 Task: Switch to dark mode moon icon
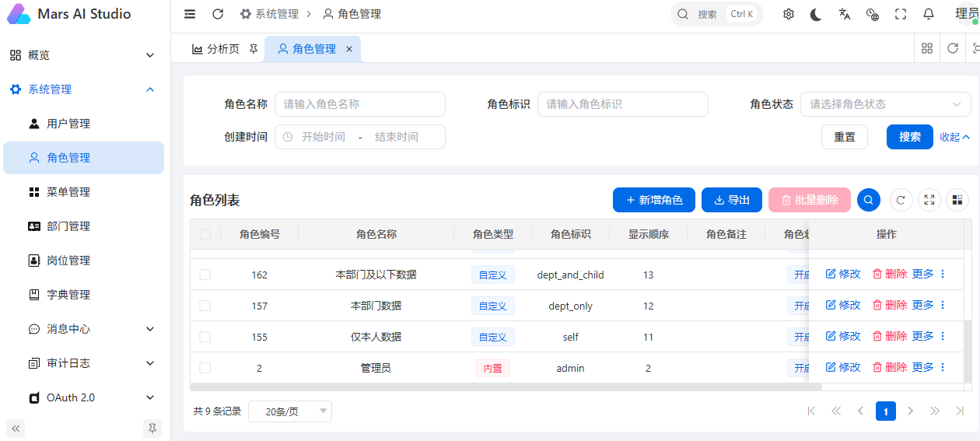coord(817,14)
